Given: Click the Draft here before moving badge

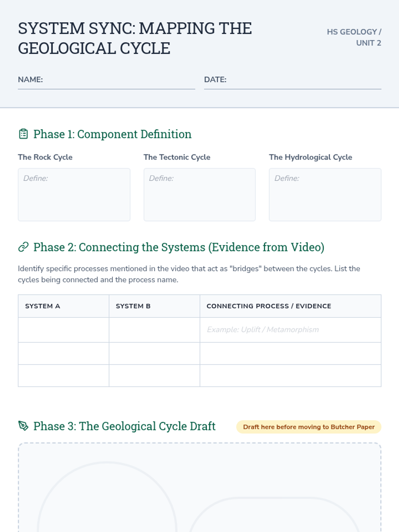Looking at the screenshot, I should tap(309, 427).
